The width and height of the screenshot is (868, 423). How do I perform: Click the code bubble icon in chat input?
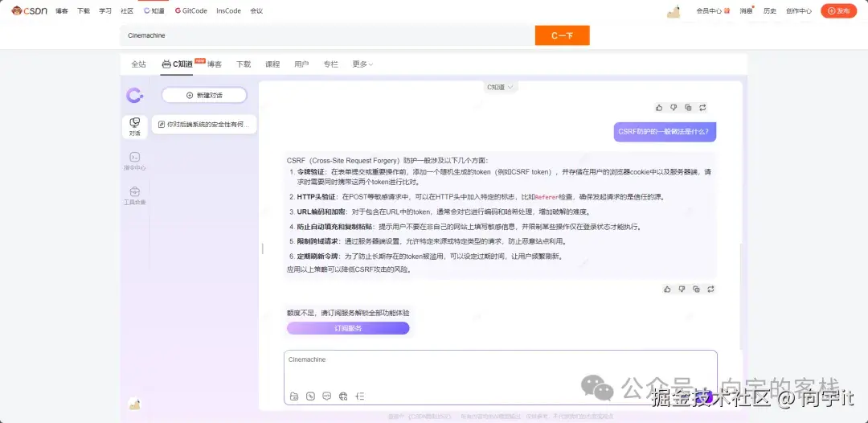point(326,396)
